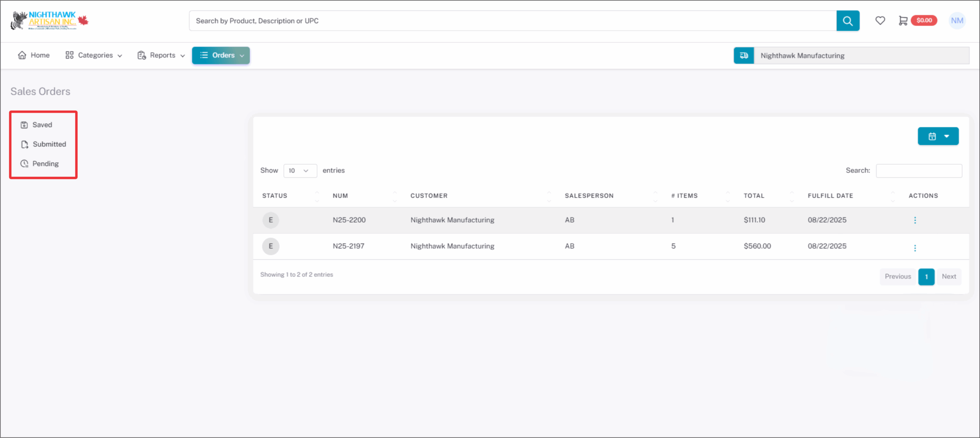Open the shopping cart icon
This screenshot has height=438, width=980.
click(903, 21)
